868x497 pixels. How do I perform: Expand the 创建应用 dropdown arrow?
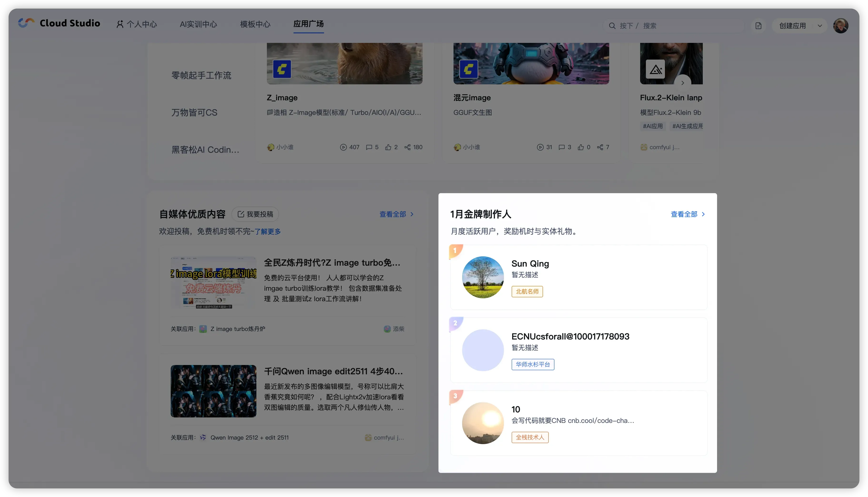click(x=820, y=26)
